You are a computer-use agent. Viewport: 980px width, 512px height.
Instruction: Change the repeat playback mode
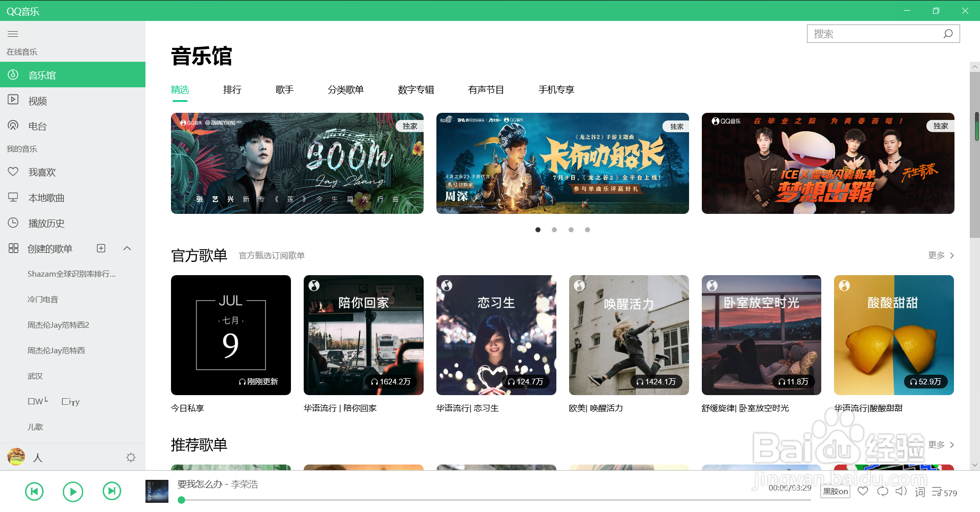click(x=882, y=491)
